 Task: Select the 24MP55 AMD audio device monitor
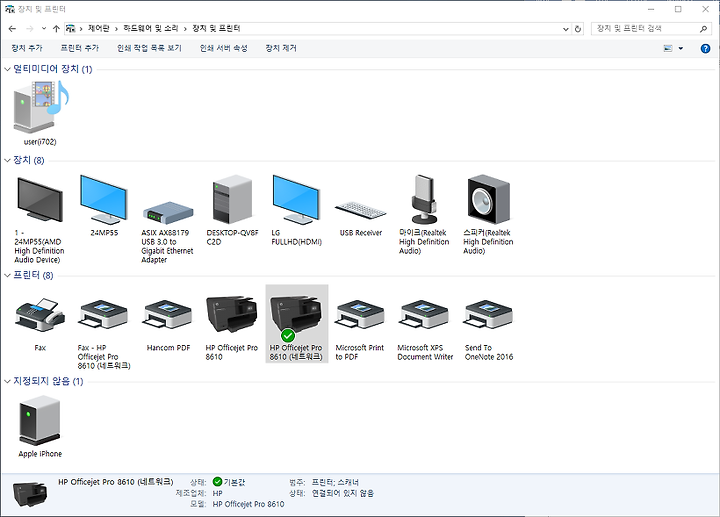click(x=39, y=200)
